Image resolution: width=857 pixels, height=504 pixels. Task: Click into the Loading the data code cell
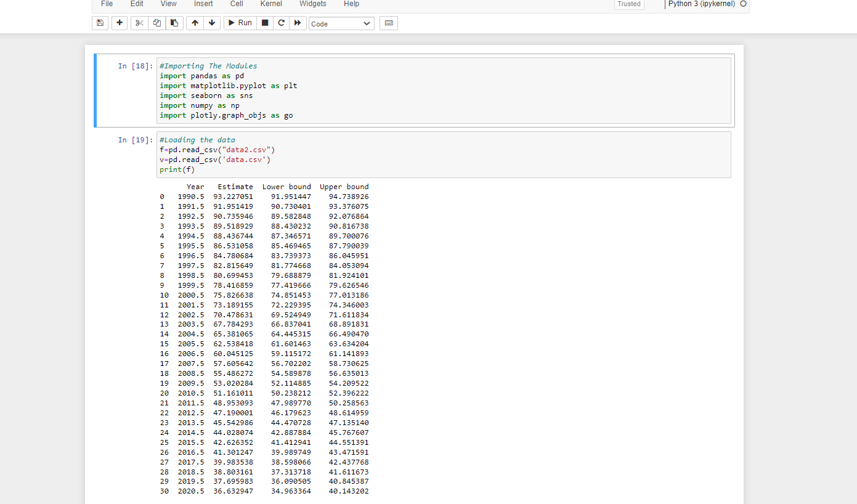[x=444, y=155]
